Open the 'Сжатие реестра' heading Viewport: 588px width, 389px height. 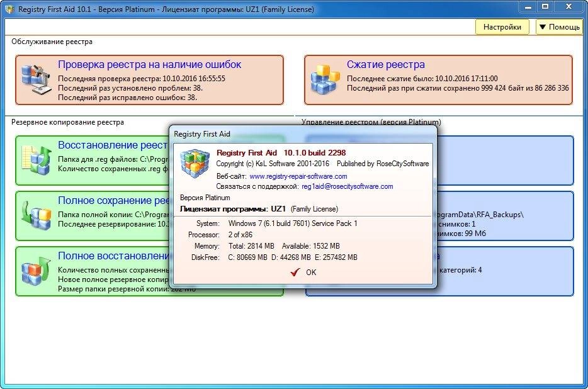[385, 65]
